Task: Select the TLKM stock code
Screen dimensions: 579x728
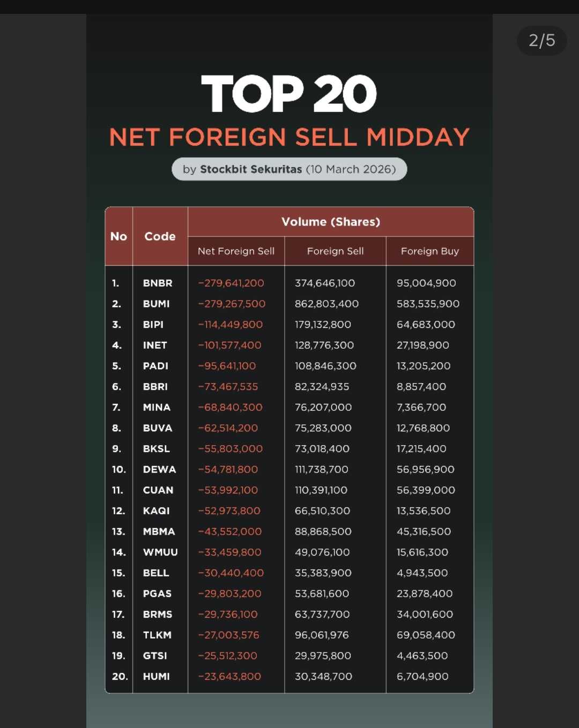Action: click(x=157, y=635)
